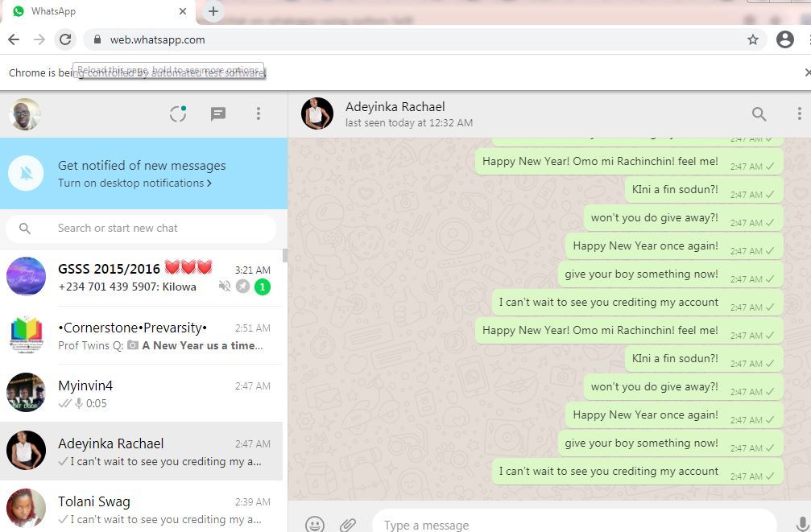The width and height of the screenshot is (811, 532).
Task: Open the conversation three-dot menu
Action: pos(799,113)
